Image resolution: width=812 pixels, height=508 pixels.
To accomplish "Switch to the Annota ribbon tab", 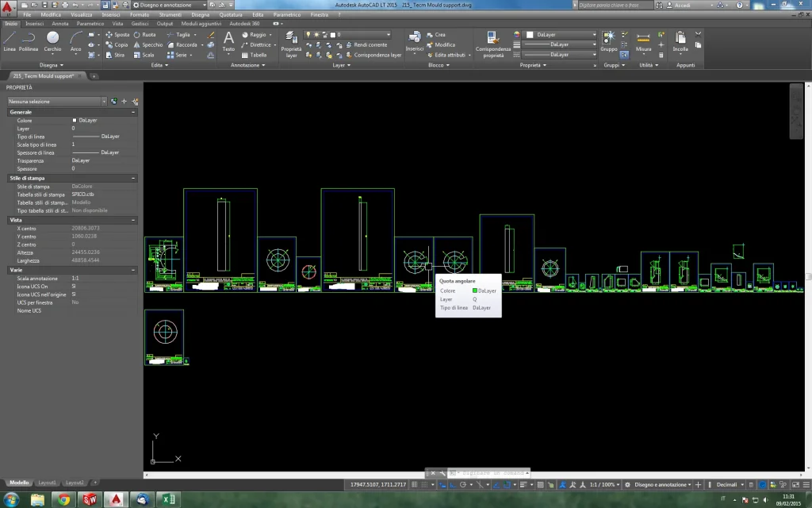I will (x=60, y=24).
